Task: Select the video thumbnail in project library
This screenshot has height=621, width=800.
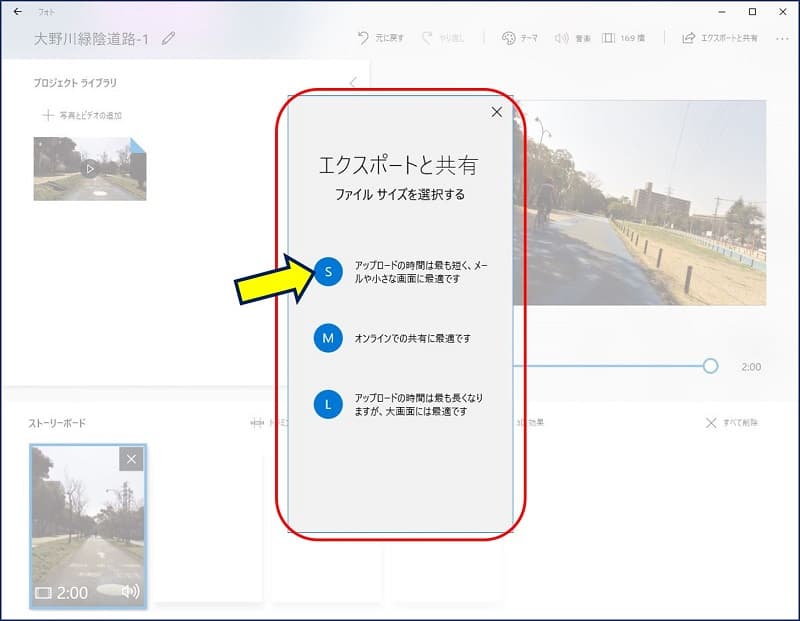Action: pos(89,168)
